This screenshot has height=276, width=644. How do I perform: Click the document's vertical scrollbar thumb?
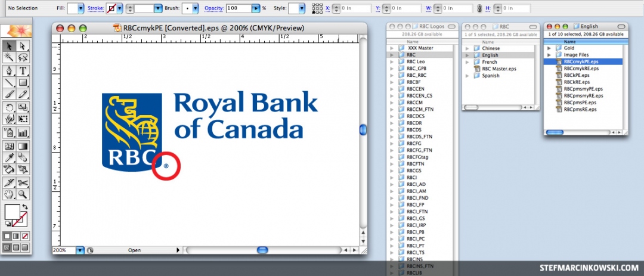click(363, 130)
